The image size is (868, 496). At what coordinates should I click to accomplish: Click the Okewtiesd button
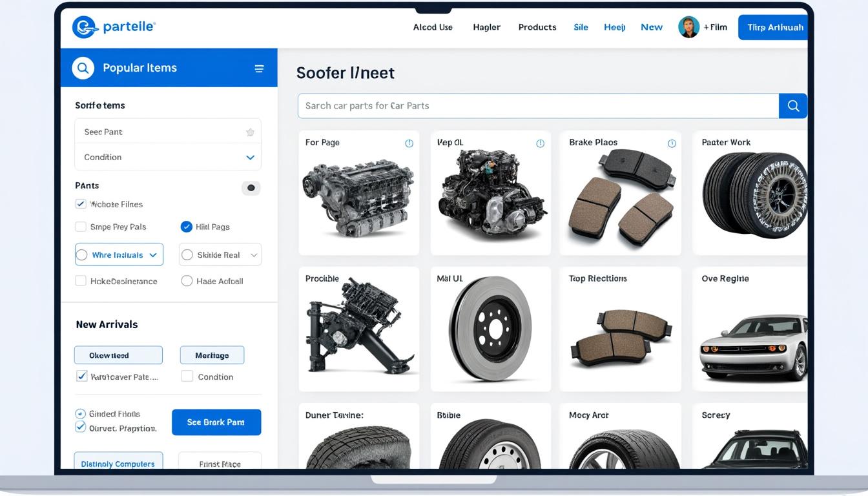118,355
